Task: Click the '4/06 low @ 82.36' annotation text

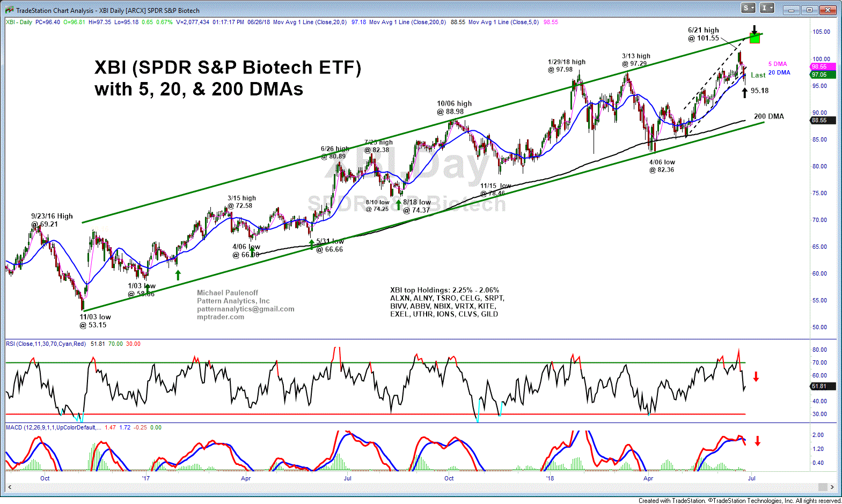Action: pos(662,166)
